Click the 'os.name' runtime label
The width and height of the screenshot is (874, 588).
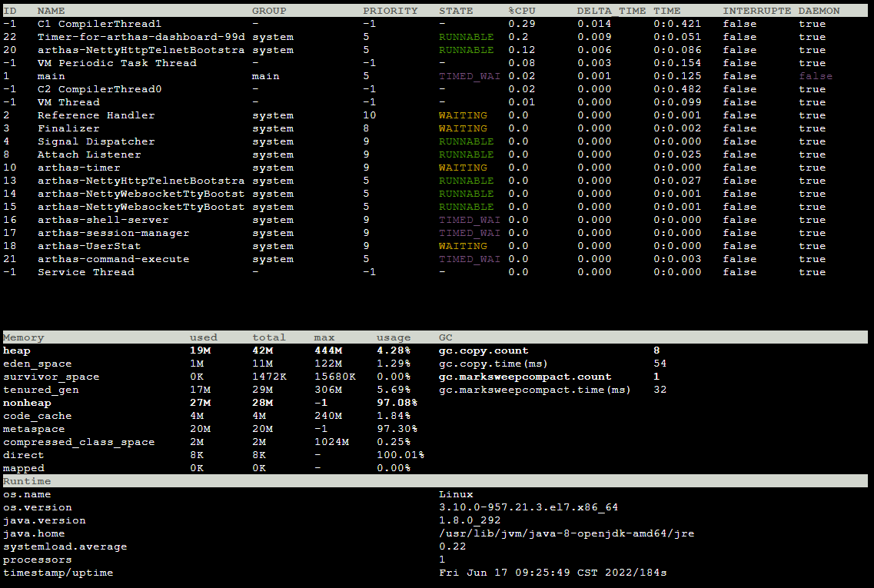(x=27, y=495)
